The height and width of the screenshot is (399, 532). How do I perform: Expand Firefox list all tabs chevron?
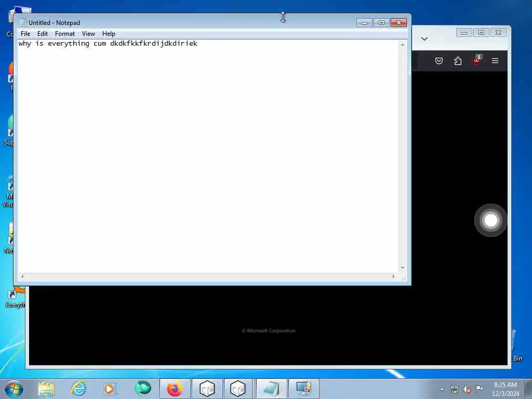(x=424, y=38)
